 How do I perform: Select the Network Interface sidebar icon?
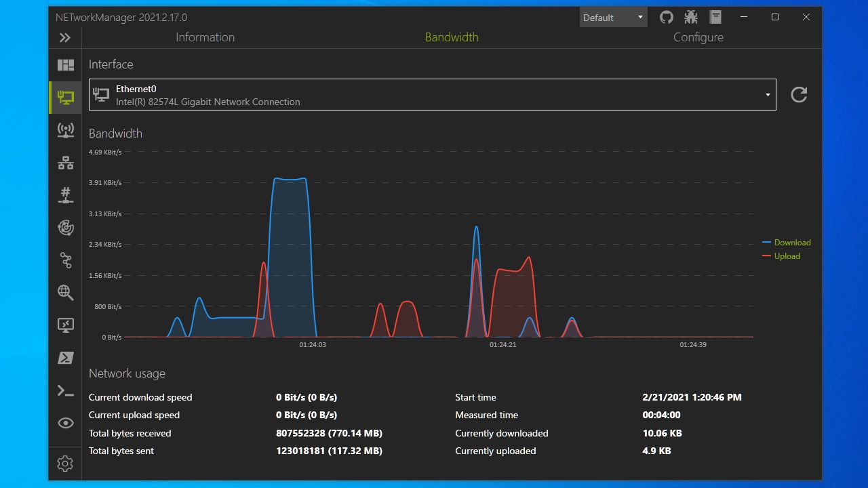[x=65, y=97]
